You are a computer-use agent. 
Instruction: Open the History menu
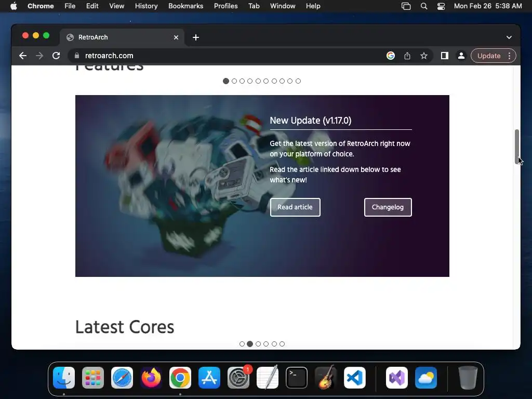pyautogui.click(x=146, y=6)
